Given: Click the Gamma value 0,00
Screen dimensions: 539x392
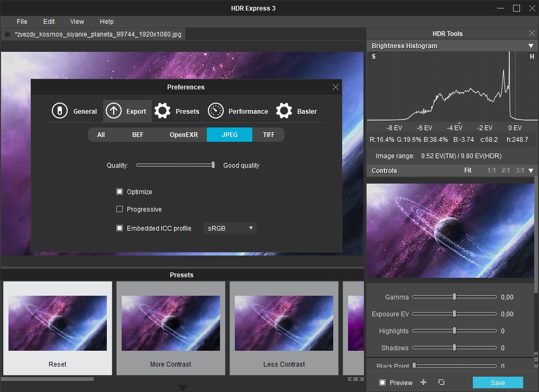Looking at the screenshot, I should tap(507, 297).
